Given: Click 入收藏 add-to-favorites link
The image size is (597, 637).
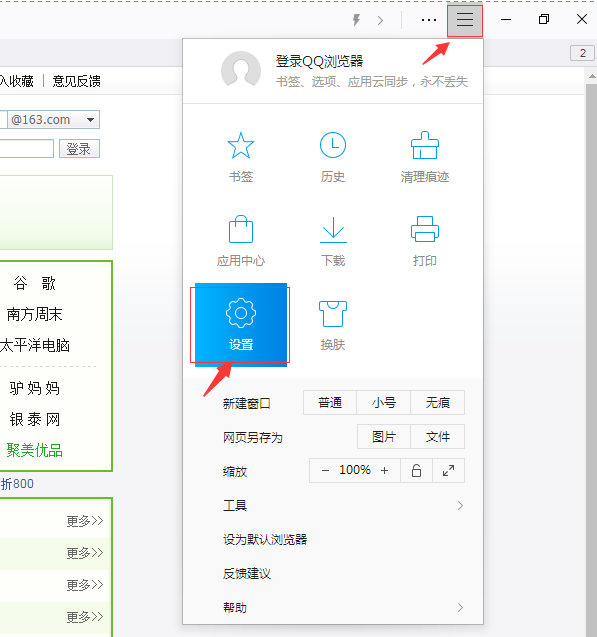Looking at the screenshot, I should click(x=17, y=81).
